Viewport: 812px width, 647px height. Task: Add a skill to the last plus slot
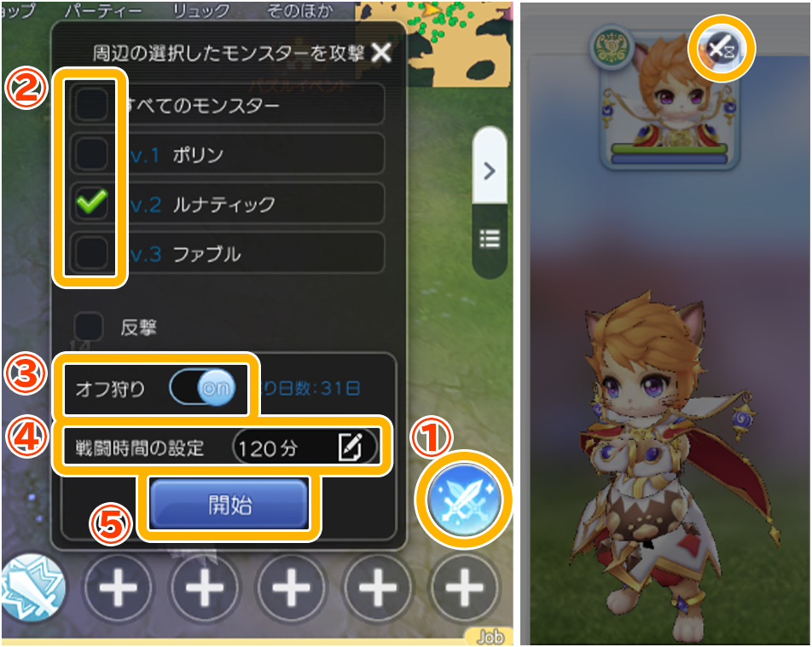[x=465, y=588]
